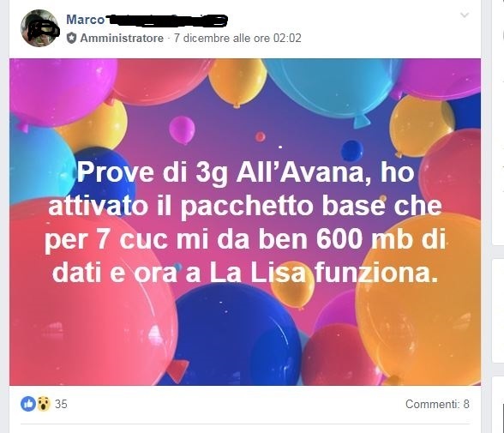Click the small yellow balloon at image top
Screen dimensions: 504x433
237,81
